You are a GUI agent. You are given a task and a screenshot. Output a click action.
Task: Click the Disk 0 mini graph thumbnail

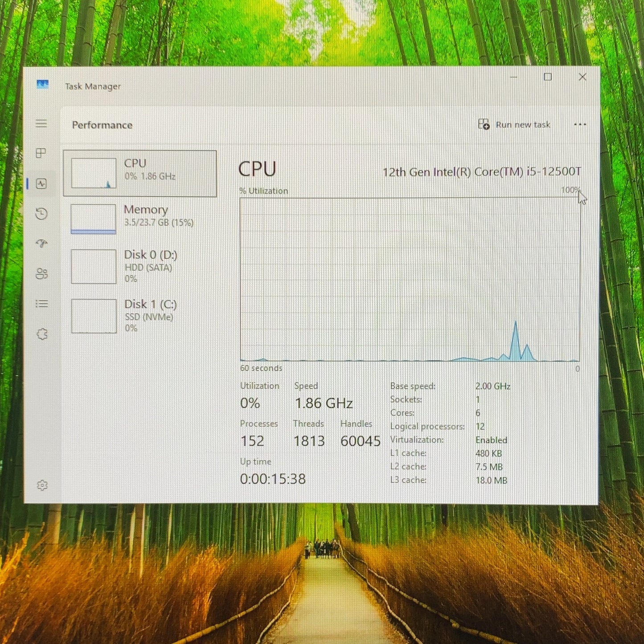[x=94, y=267]
